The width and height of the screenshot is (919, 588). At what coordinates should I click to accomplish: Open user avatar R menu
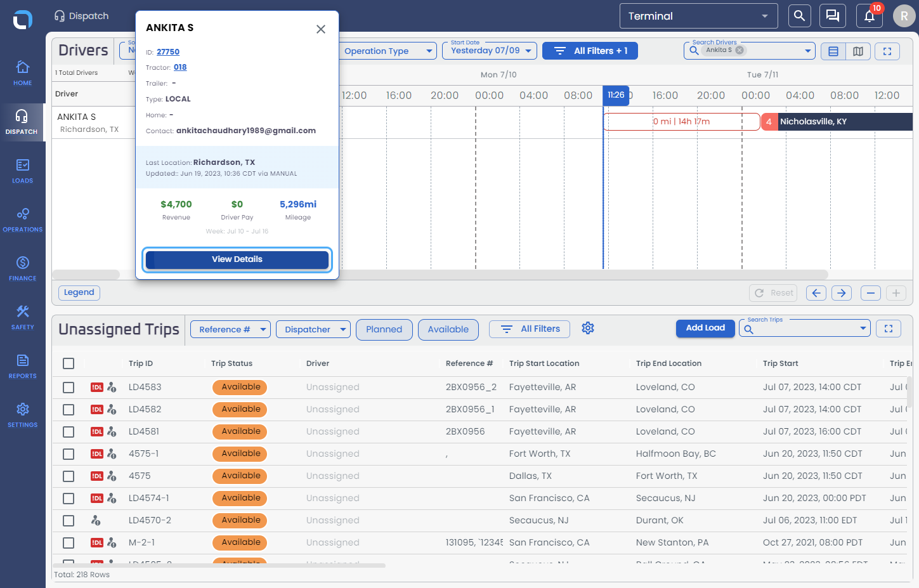904,16
